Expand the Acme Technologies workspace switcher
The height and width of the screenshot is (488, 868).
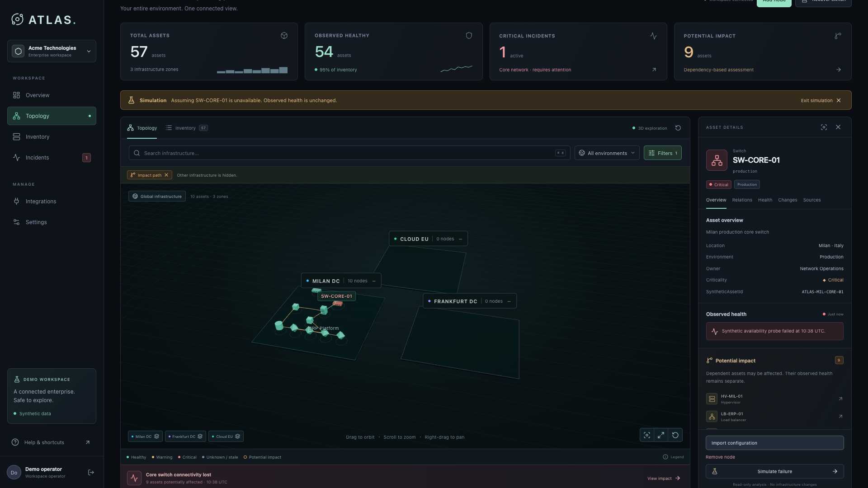52,51
